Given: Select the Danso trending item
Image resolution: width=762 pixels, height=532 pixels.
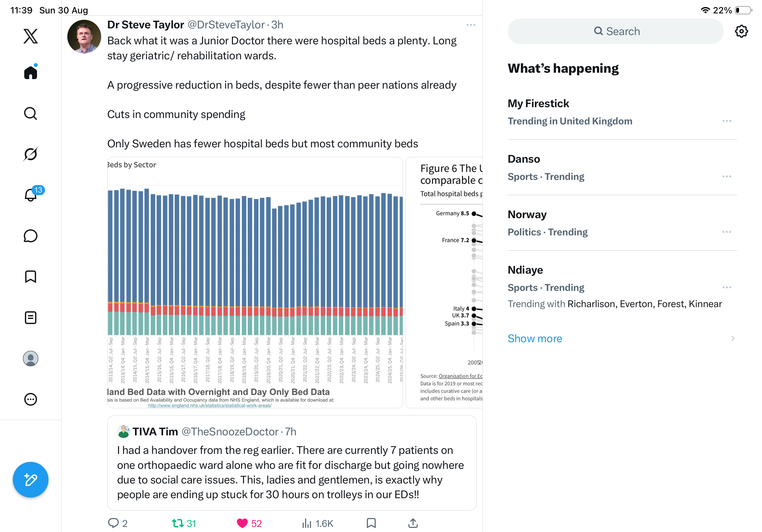Looking at the screenshot, I should pos(622,167).
